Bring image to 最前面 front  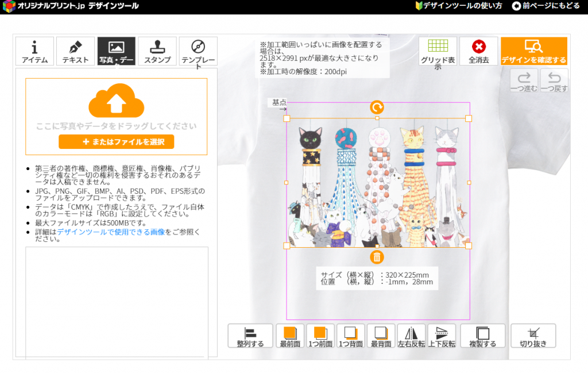pos(290,336)
